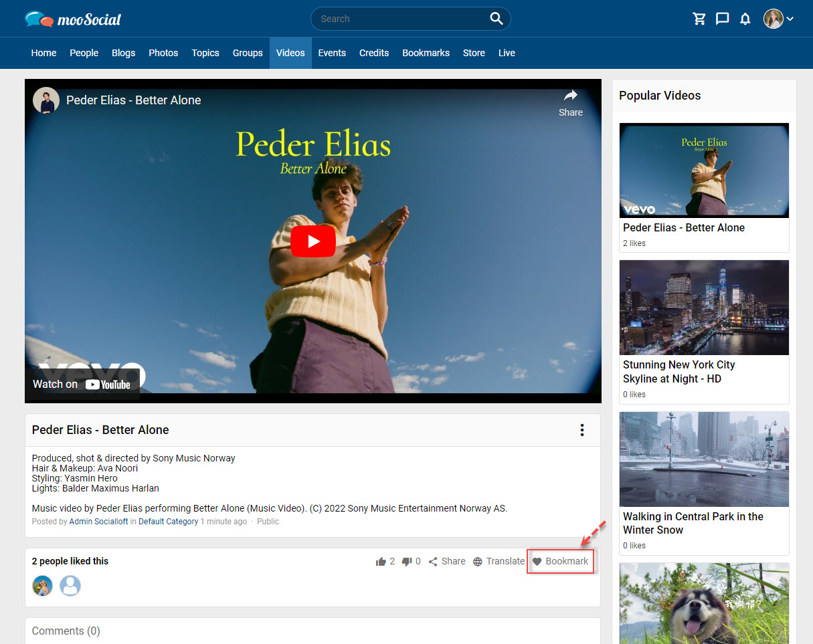Screen dimensions: 813x644
Task: Click the Admin Socialloft author link
Action: coord(98,522)
